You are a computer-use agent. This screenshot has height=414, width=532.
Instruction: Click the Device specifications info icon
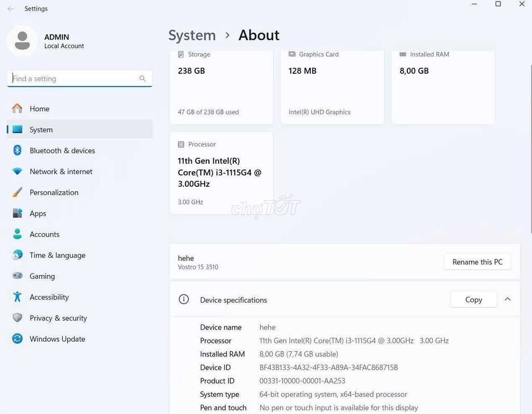pyautogui.click(x=183, y=299)
